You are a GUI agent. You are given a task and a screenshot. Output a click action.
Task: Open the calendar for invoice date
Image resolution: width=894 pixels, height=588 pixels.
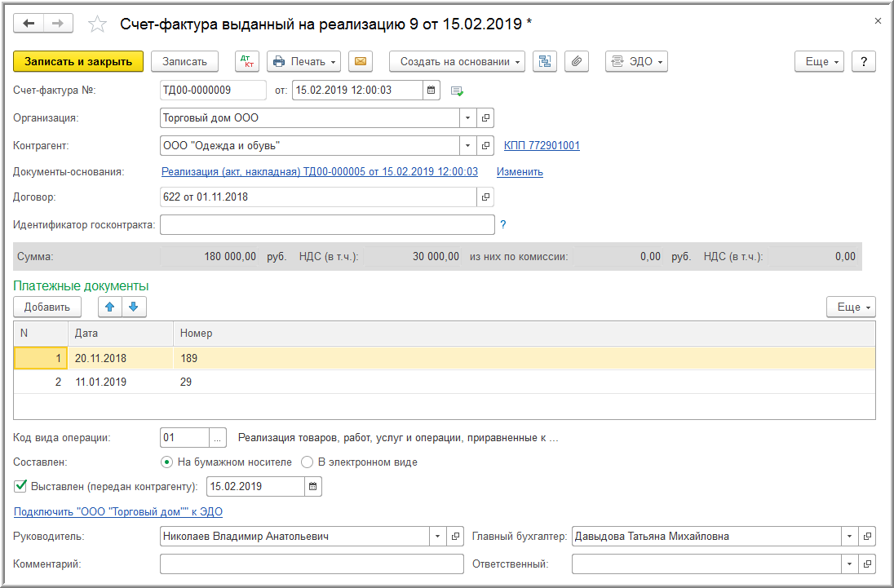431,90
